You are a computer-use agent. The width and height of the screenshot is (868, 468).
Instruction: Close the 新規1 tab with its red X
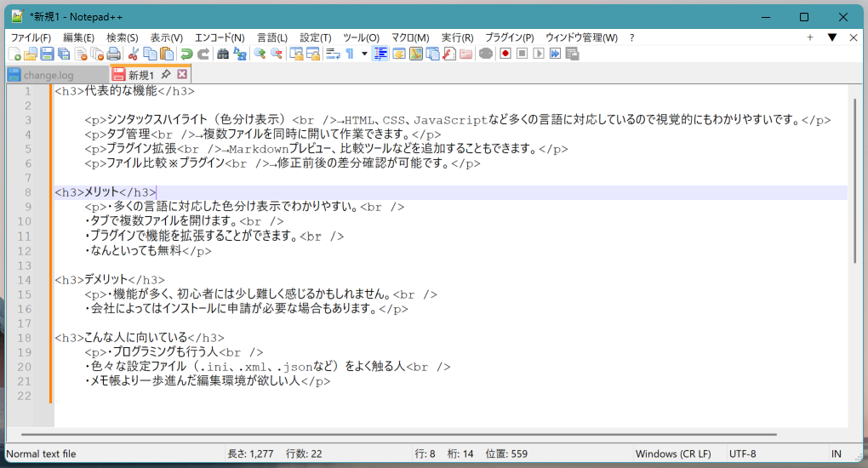(x=182, y=74)
